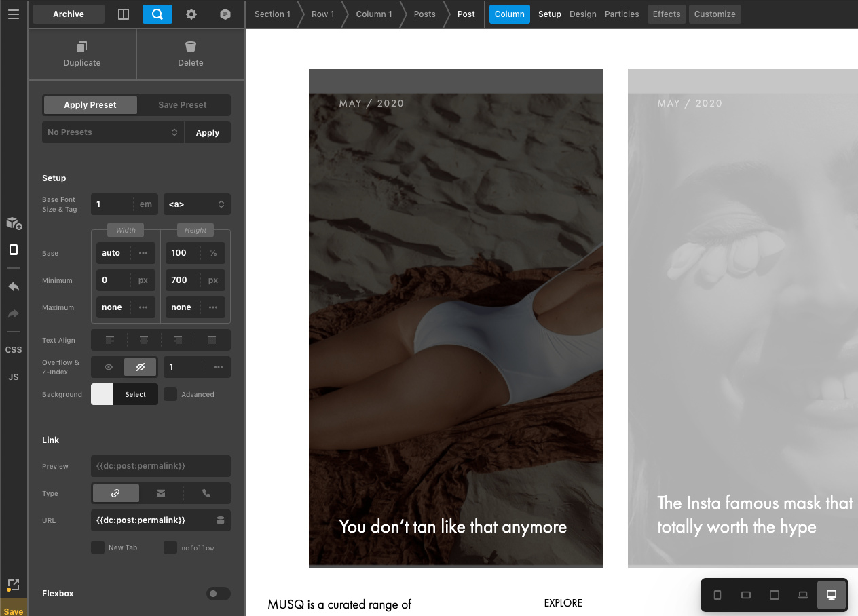Image resolution: width=858 pixels, height=616 pixels.
Task: Click the Duplicate button
Action: click(x=82, y=54)
